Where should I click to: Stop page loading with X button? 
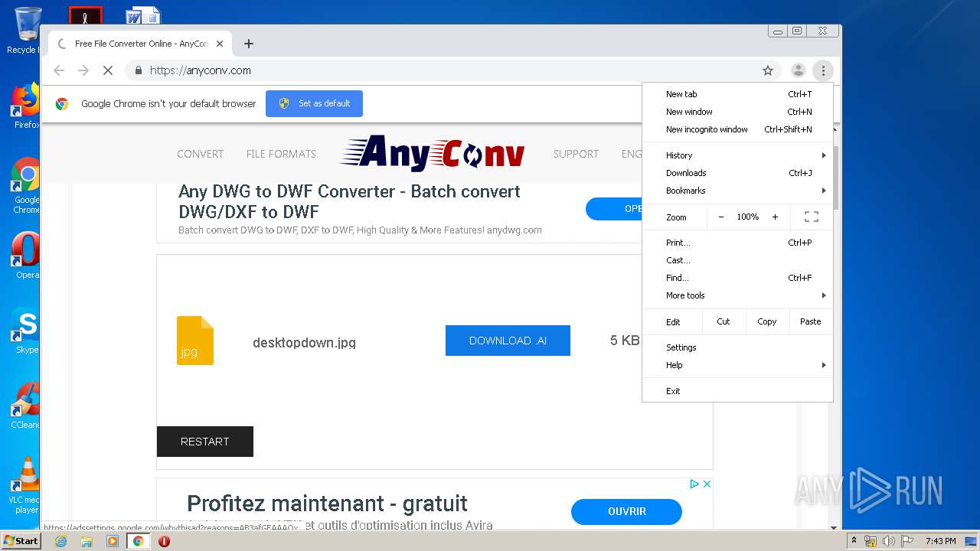[x=108, y=70]
